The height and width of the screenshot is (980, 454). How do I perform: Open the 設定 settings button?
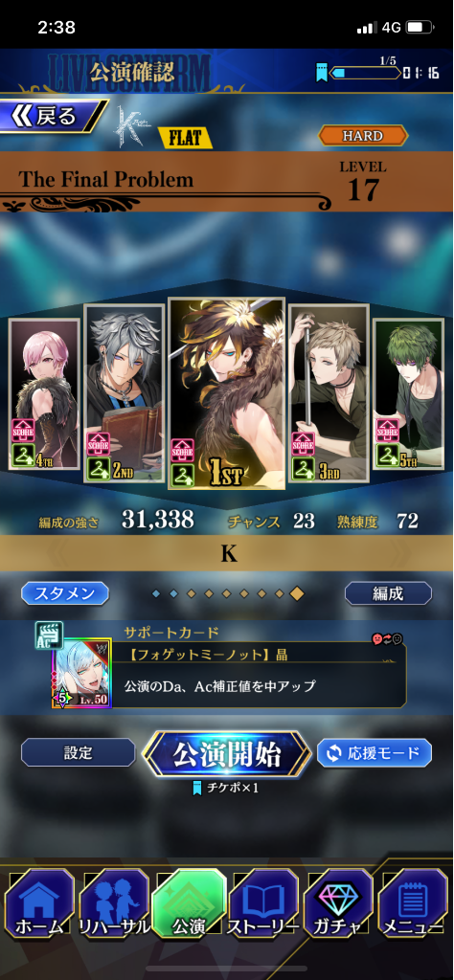pos(79,753)
